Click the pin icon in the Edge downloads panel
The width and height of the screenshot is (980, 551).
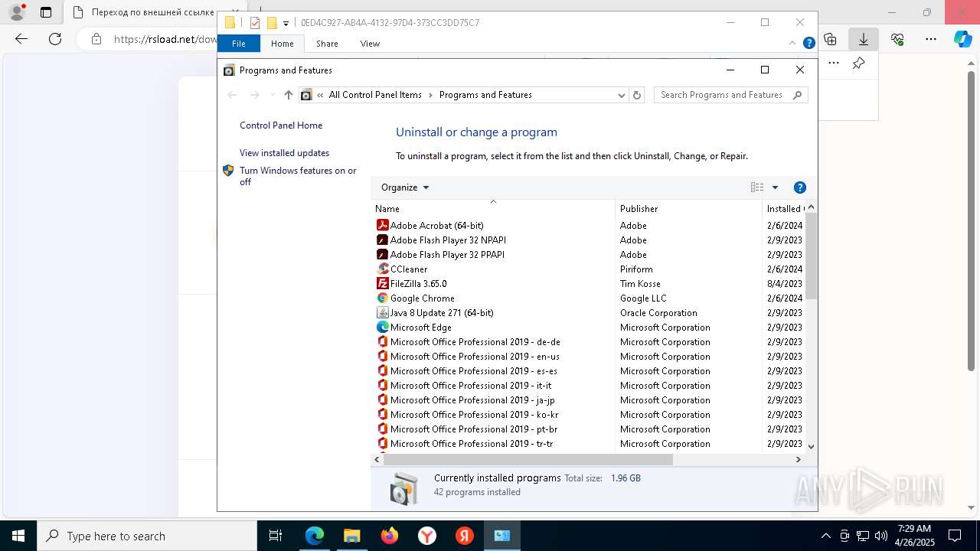[859, 63]
